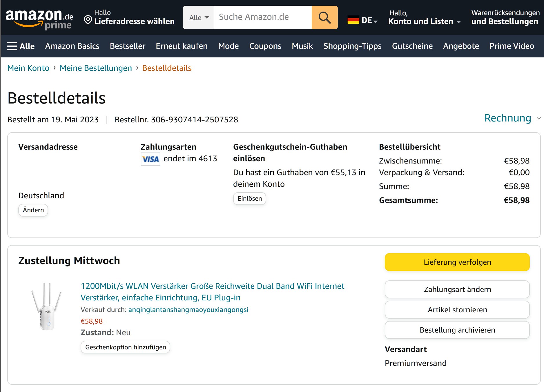
Task: Expand the Rechnung invoice dropdown
Action: pyautogui.click(x=512, y=118)
